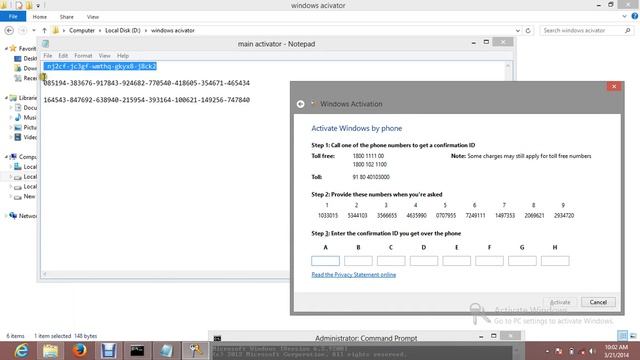Open Read the Privacy Statement online link
640x360 pixels.
point(353,275)
